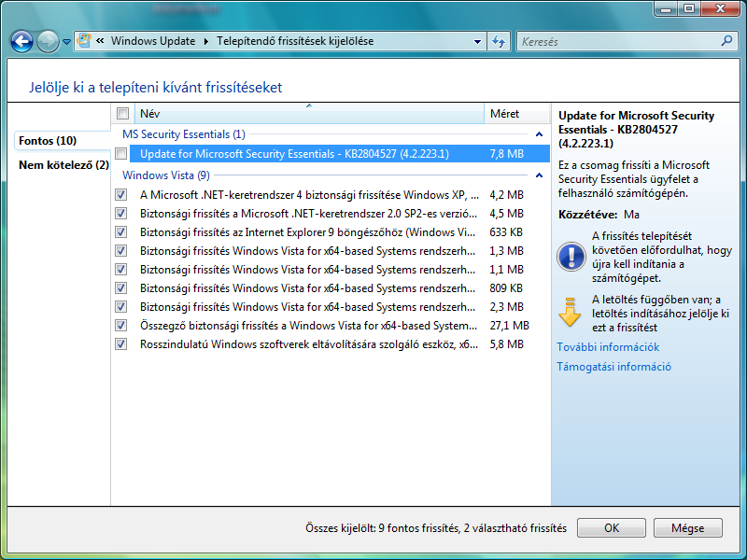The image size is (747, 560).
Task: Collapse the Windows Vista (9) group
Action: [x=539, y=175]
